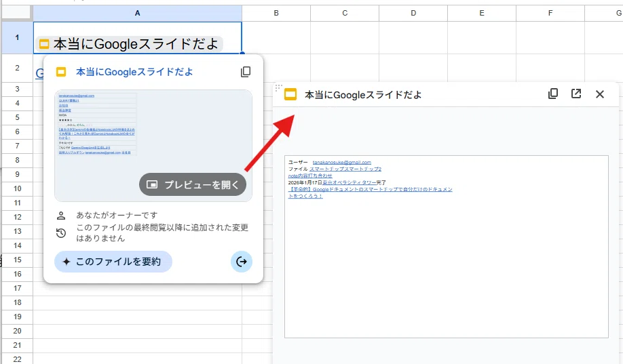Screen dimensions: 623x364
Task: Select column B header
Action: point(276,13)
